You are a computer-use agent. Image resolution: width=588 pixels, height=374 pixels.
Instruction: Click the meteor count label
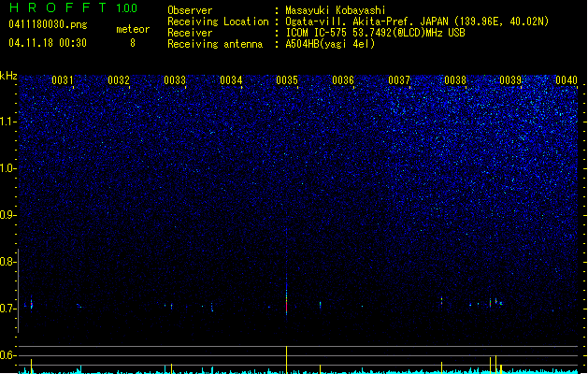tap(133, 29)
